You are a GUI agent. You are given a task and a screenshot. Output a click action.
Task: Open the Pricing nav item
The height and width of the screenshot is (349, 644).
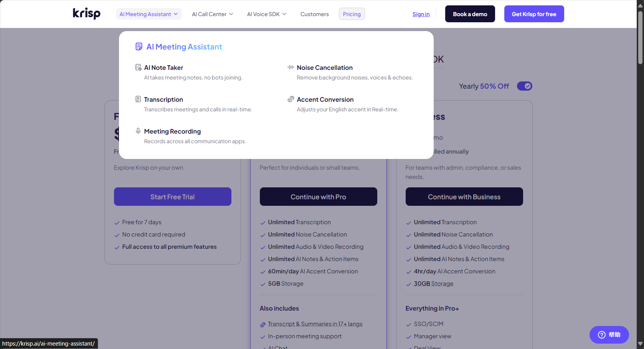point(352,14)
